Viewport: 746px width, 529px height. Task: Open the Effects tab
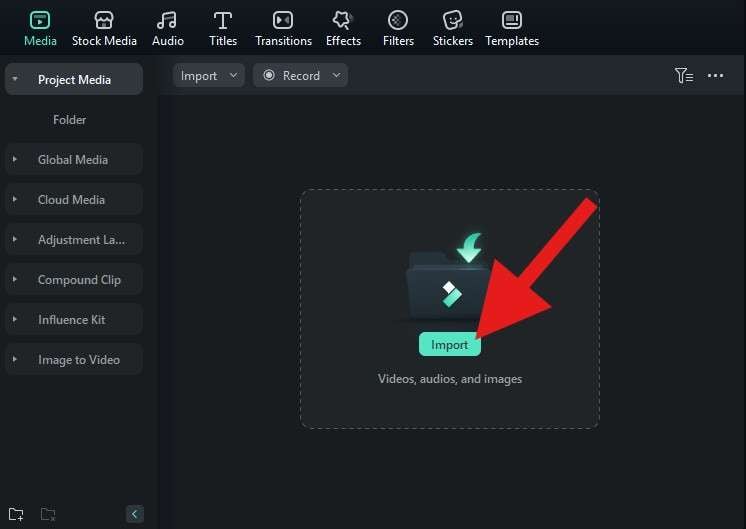343,29
